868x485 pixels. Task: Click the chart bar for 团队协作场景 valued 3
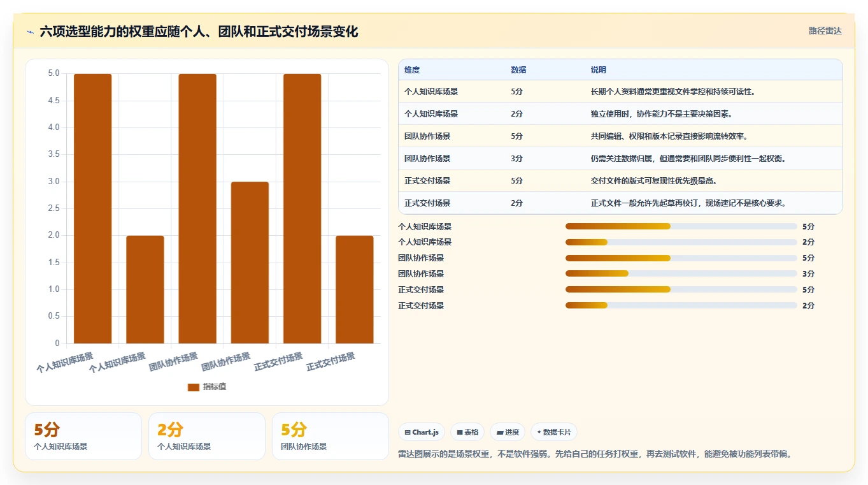(250, 263)
